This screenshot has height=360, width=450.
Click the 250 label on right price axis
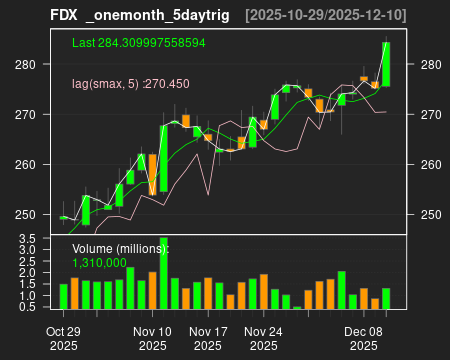click(x=431, y=215)
